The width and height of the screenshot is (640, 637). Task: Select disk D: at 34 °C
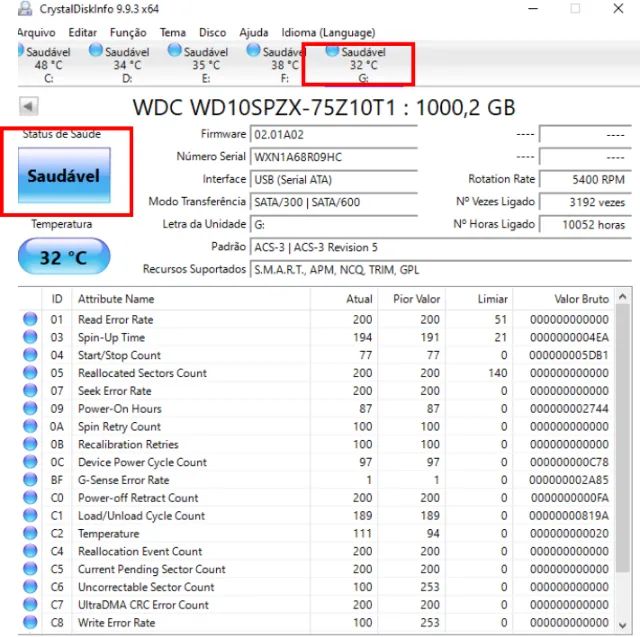point(120,64)
